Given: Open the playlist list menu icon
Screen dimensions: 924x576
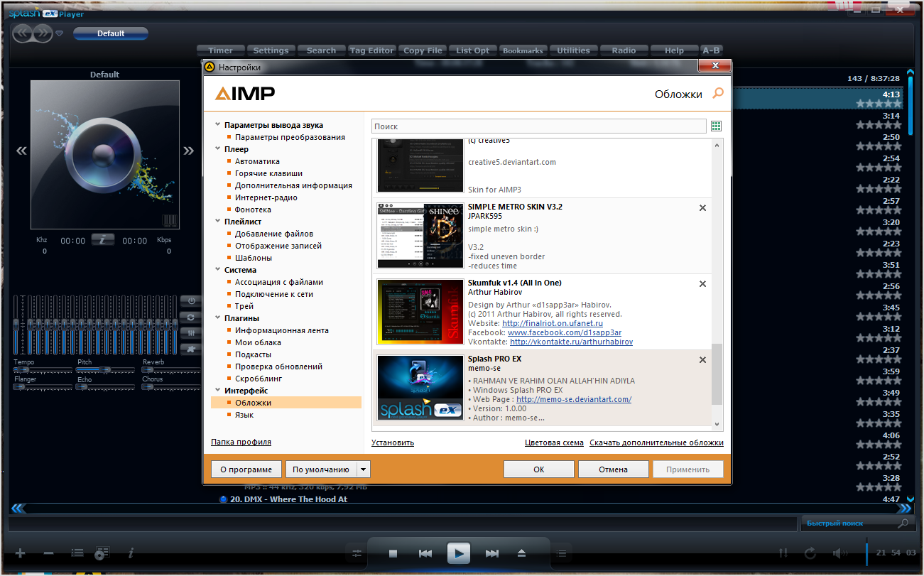Looking at the screenshot, I should pyautogui.click(x=77, y=553).
